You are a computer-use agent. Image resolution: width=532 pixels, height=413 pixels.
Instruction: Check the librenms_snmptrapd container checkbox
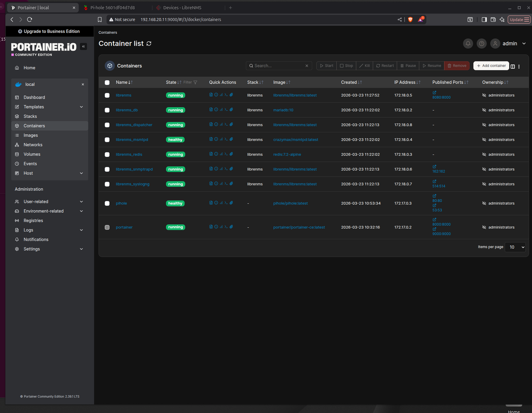107,169
